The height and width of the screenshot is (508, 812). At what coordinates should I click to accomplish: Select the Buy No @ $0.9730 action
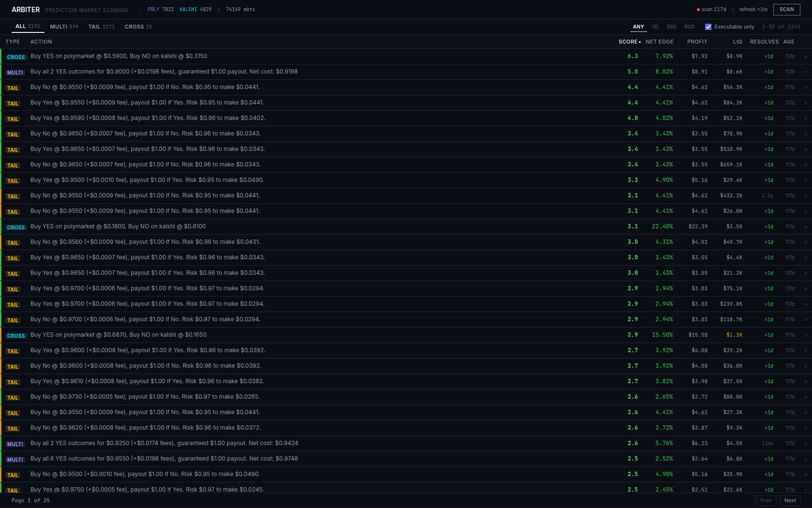[x=145, y=397]
